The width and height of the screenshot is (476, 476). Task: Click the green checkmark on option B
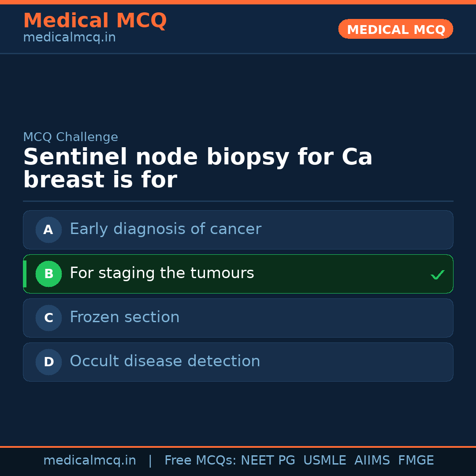coord(437,275)
